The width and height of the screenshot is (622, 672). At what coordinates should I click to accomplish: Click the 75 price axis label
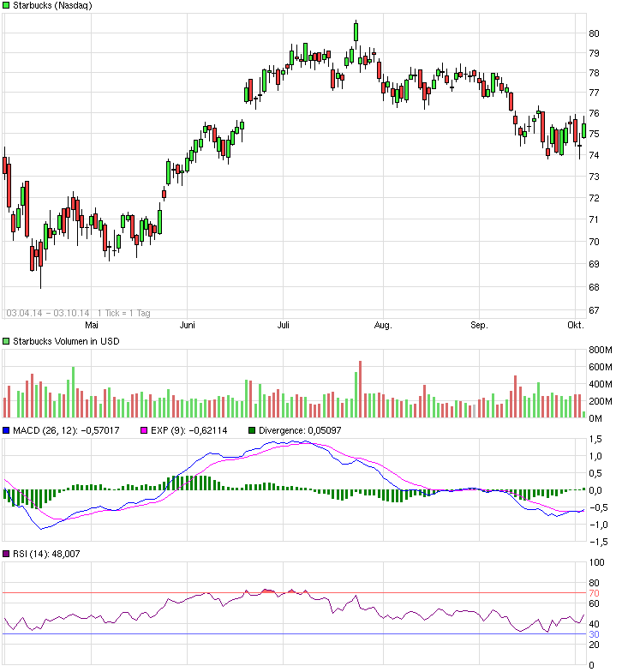[595, 134]
